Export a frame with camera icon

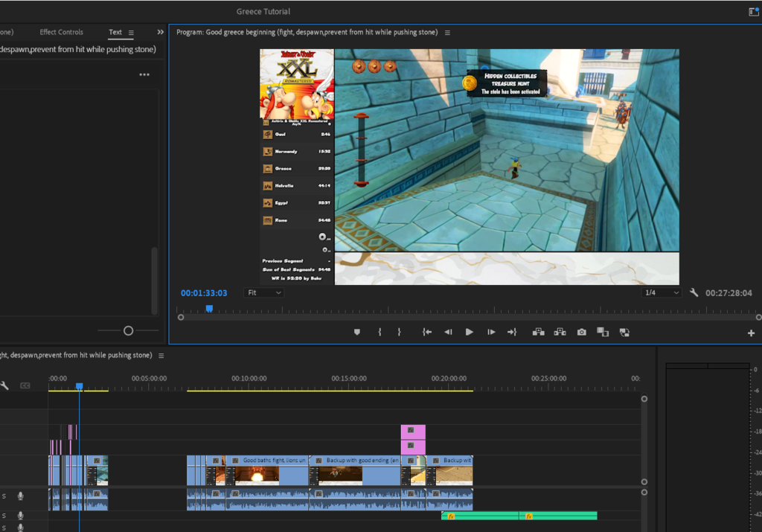(582, 333)
